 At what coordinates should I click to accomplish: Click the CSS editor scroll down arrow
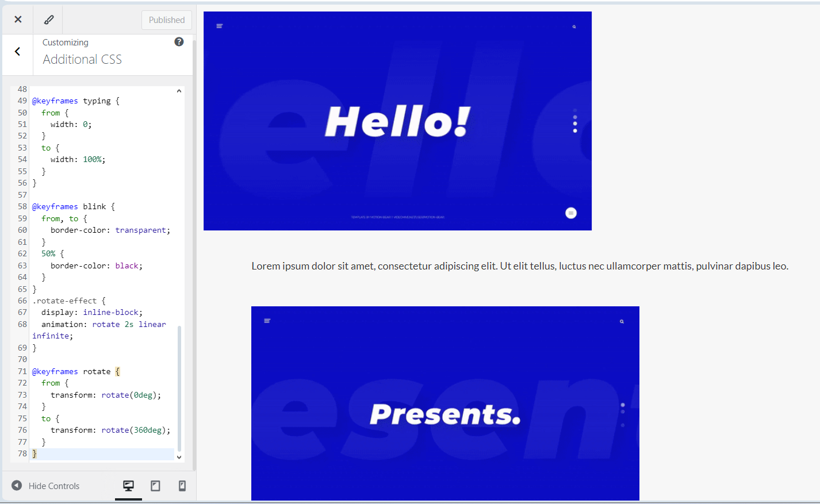(x=179, y=457)
